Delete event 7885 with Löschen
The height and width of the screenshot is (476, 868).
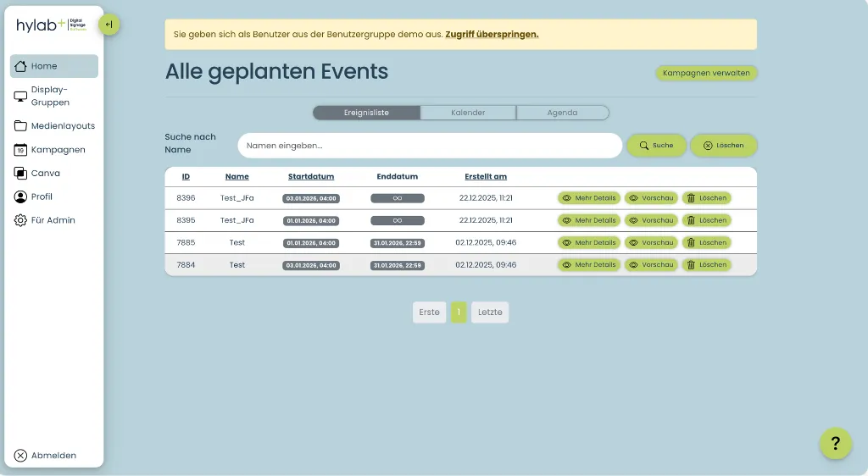point(707,243)
